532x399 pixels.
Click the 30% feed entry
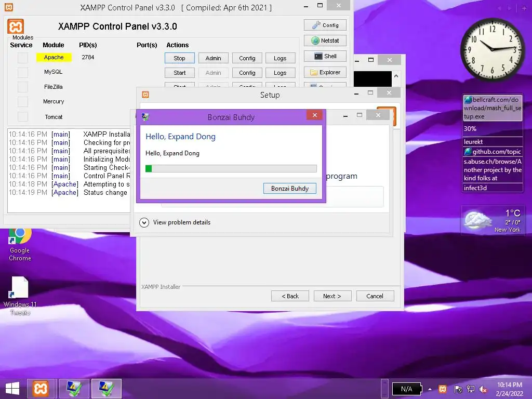coord(493,129)
